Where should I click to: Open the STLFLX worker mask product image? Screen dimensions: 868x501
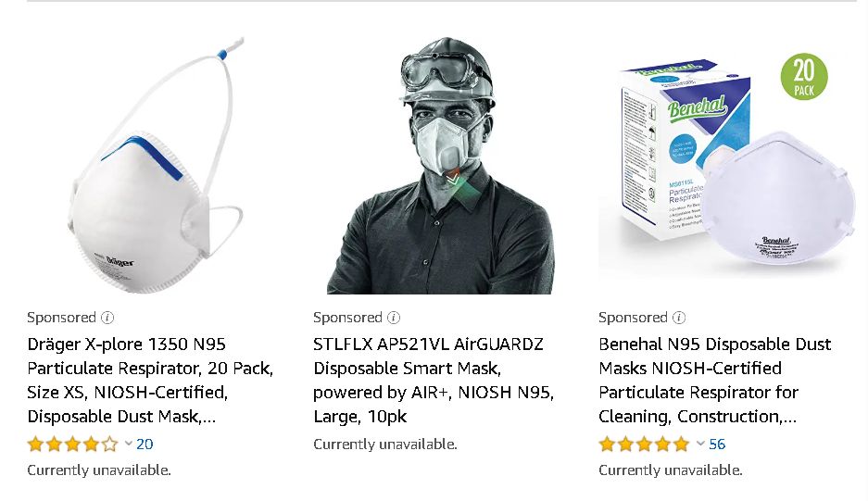[440, 165]
